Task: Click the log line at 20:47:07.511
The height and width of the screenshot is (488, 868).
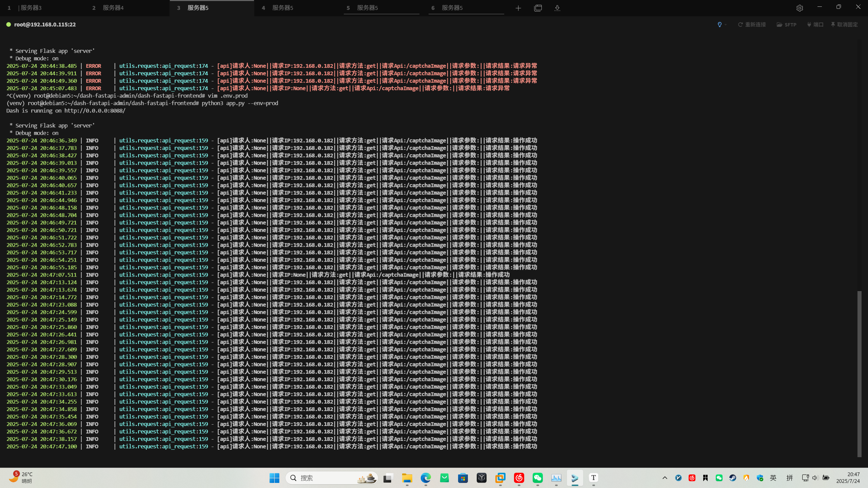Action: click(x=258, y=275)
